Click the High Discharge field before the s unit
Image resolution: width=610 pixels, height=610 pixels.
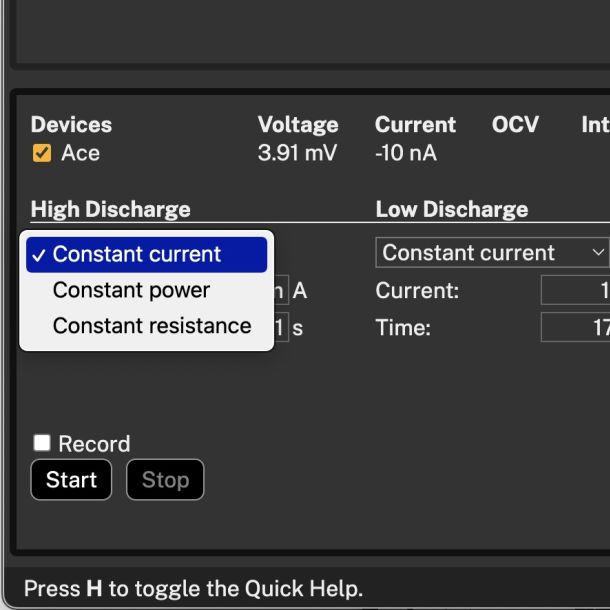coord(281,327)
